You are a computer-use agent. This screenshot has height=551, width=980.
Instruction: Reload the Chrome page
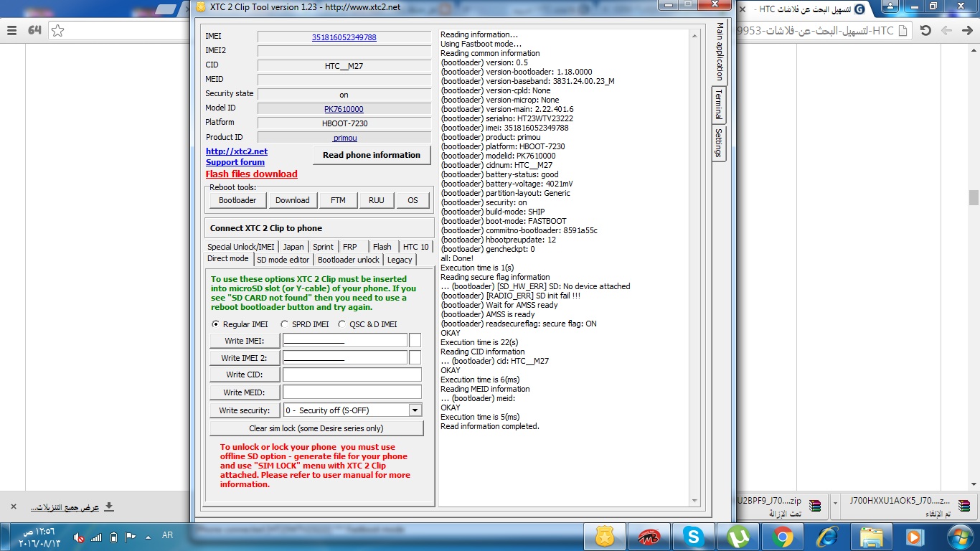pos(925,30)
